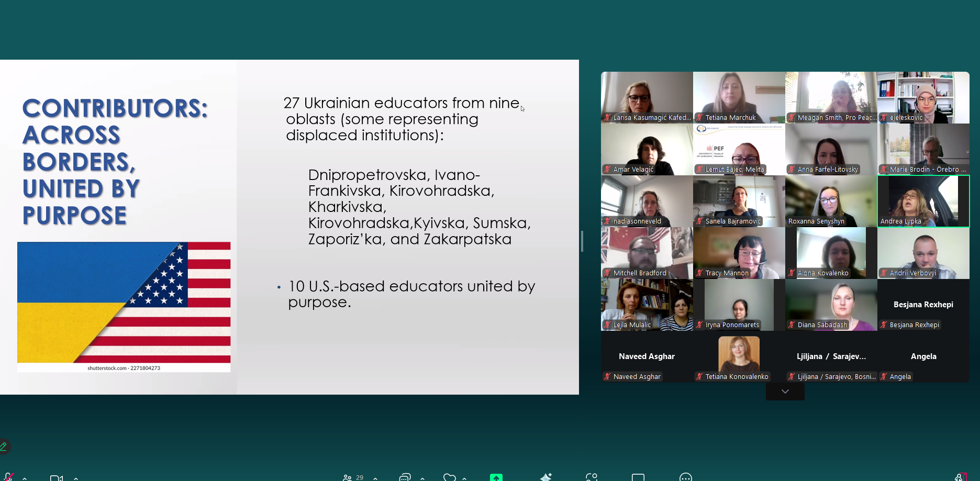Viewport: 980px width, 481px height.
Task: Select Tetiana Marchuk's video tile
Action: pyautogui.click(x=739, y=97)
